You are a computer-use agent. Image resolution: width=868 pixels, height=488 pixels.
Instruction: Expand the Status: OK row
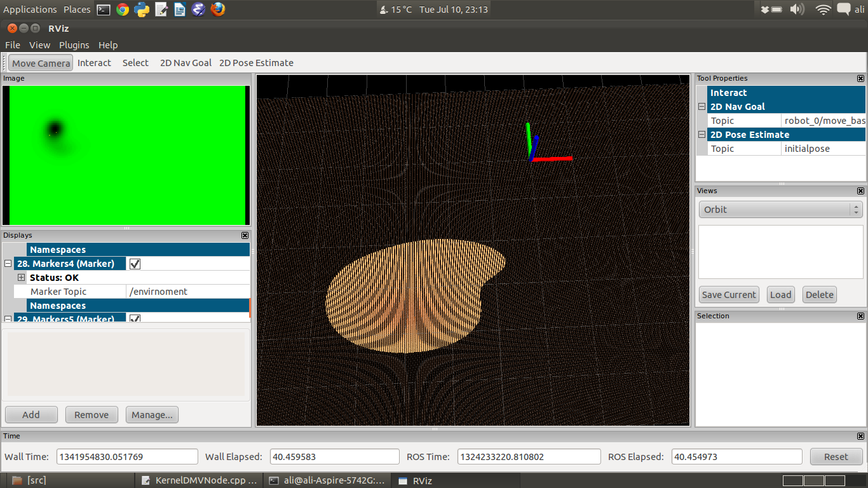click(21, 278)
